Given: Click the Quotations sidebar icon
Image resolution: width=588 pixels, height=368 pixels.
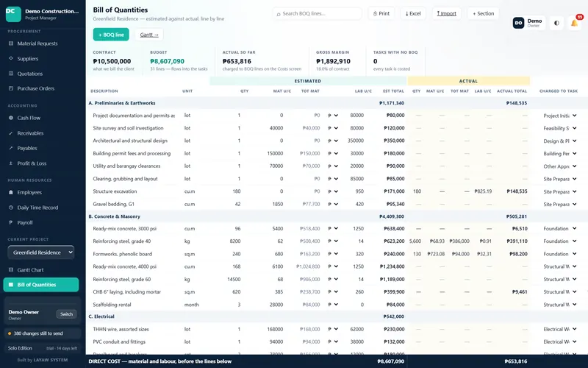Looking at the screenshot, I should (11, 74).
